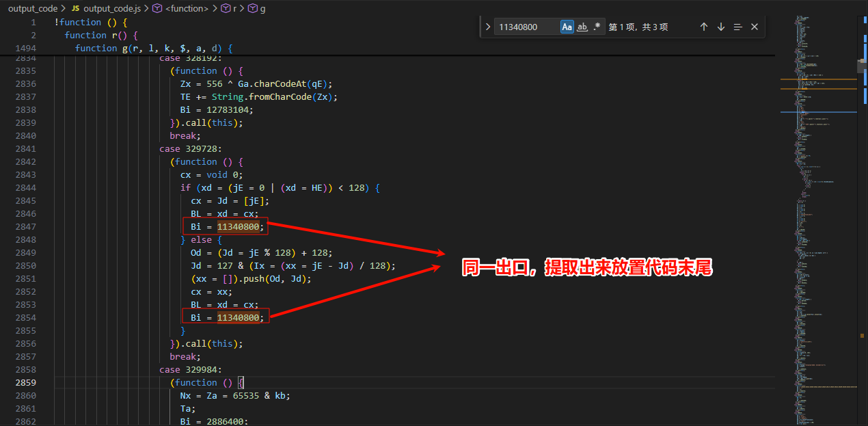This screenshot has height=426, width=868.
Task: Select output_code.js breadcrumb
Action: pyautogui.click(x=113, y=8)
